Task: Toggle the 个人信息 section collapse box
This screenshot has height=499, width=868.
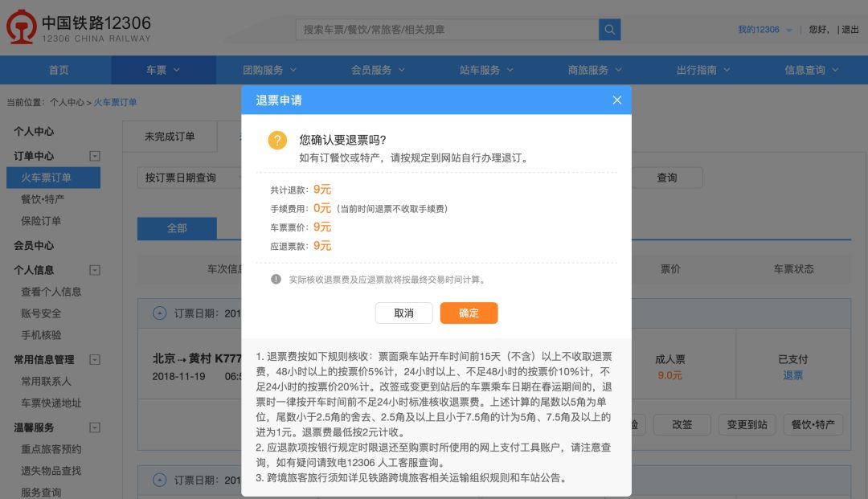Action: click(x=93, y=271)
